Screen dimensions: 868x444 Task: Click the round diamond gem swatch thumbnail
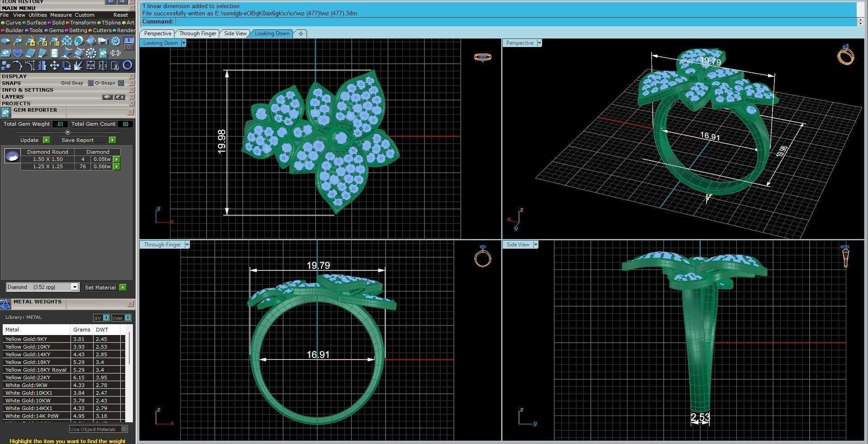[12, 156]
